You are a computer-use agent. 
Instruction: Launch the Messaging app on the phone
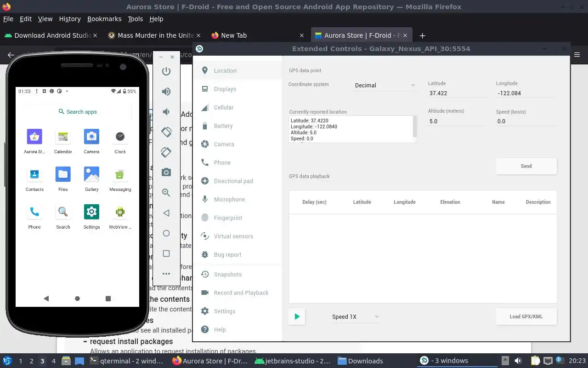tap(120, 179)
